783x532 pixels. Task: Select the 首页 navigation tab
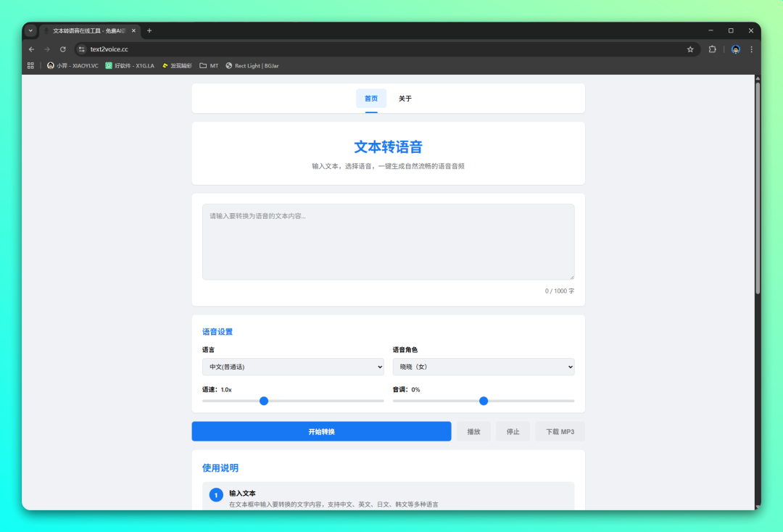tap(371, 99)
